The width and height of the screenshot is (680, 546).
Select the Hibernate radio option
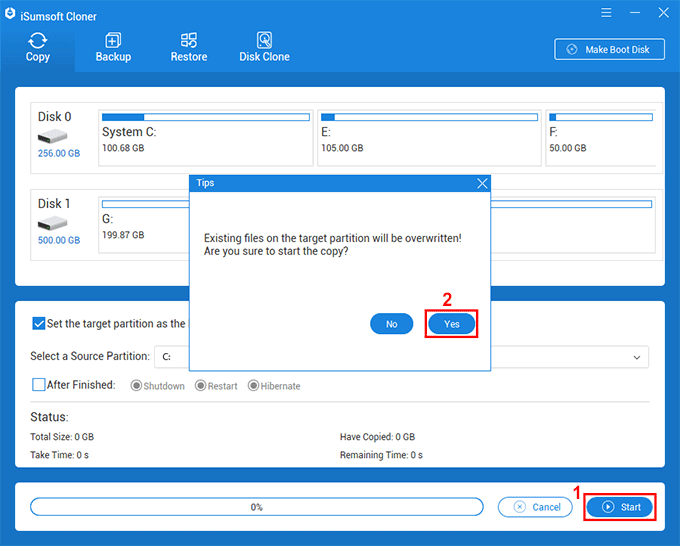tap(253, 386)
